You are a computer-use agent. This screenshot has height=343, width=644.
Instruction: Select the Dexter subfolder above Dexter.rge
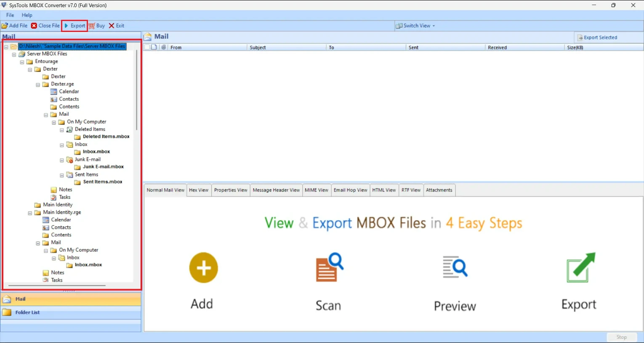[x=58, y=77]
